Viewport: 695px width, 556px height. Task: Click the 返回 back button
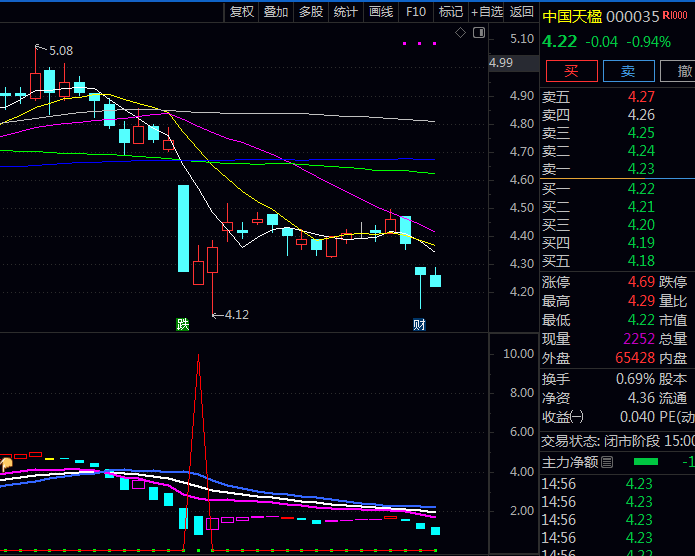coord(522,12)
